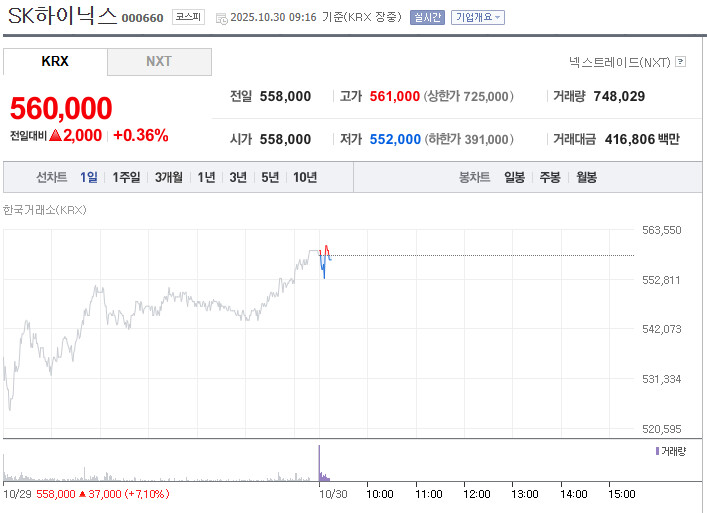Click the 코스피 market badge

[x=188, y=17]
